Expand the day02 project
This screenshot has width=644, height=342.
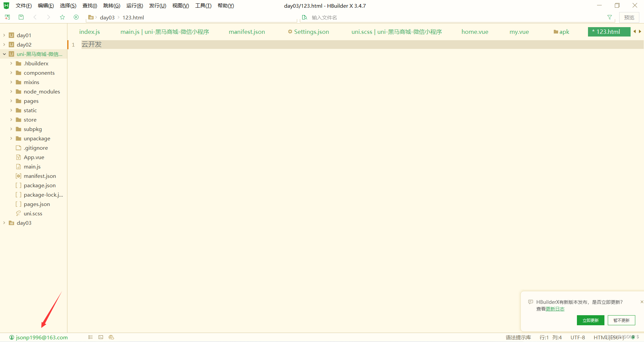(4, 45)
